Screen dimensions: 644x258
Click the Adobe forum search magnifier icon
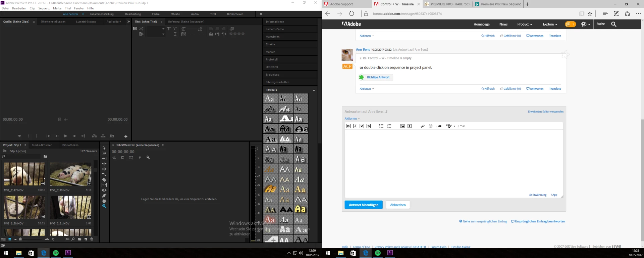pyautogui.click(x=614, y=24)
